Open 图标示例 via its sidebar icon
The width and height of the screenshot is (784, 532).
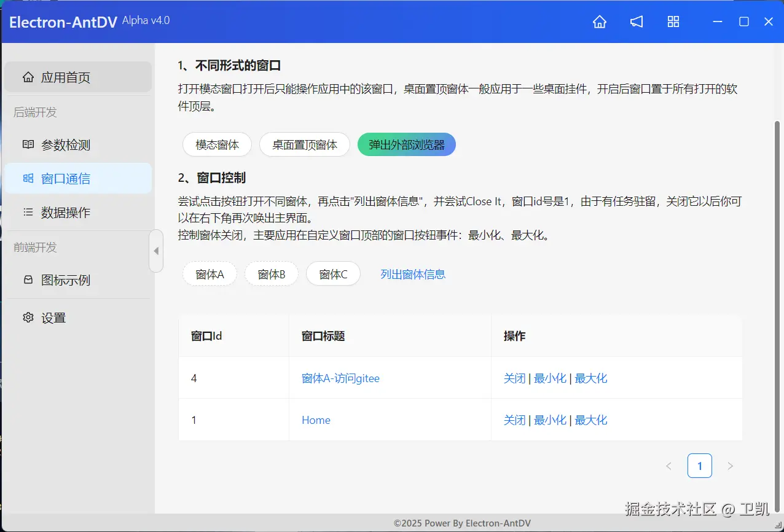point(28,280)
